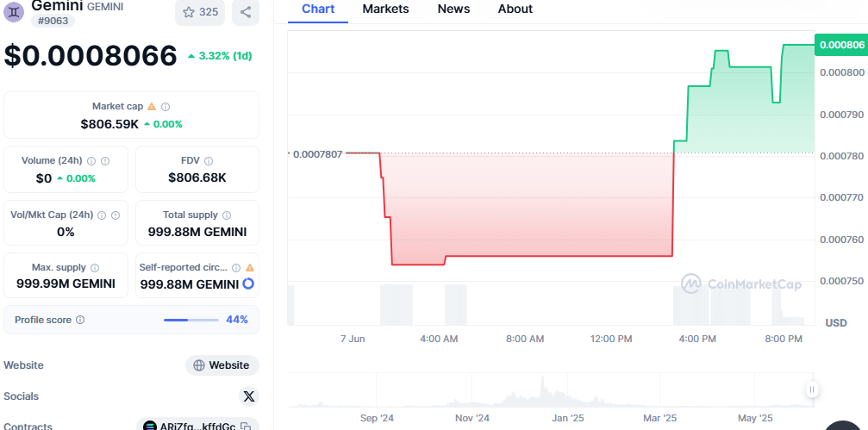Image resolution: width=868 pixels, height=430 pixels.
Task: Open the share icon button
Action: (x=246, y=11)
